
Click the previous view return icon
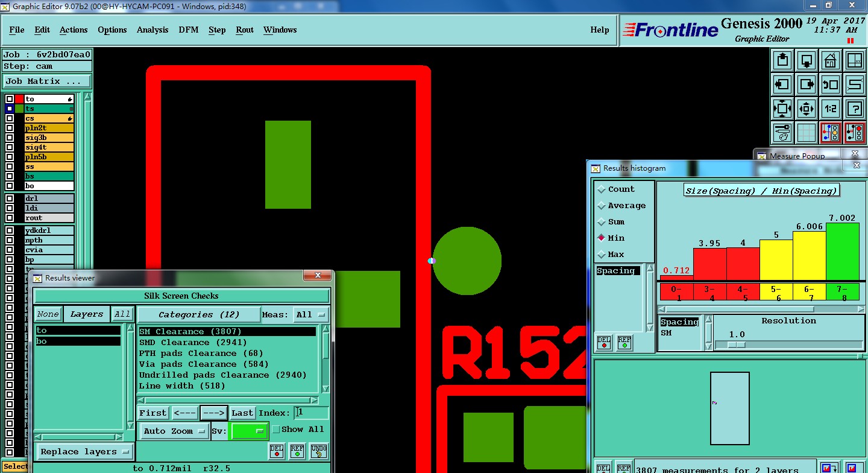tap(830, 84)
